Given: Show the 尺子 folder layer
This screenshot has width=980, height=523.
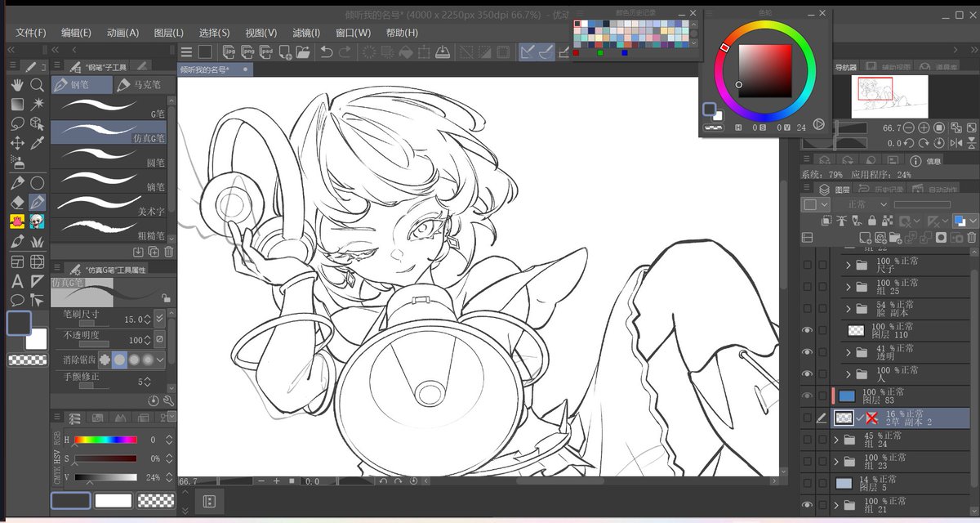Looking at the screenshot, I should pos(808,265).
